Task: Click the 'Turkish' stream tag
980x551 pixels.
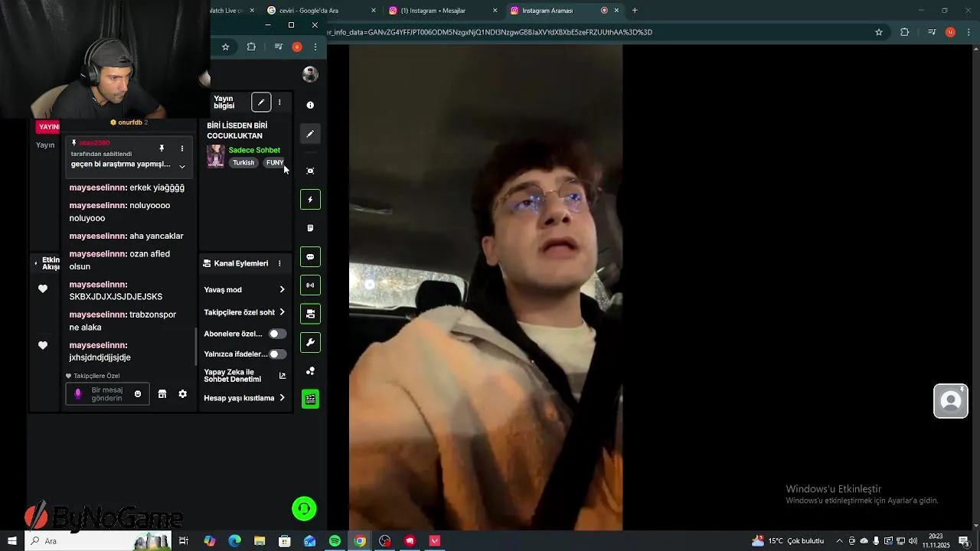Action: pyautogui.click(x=243, y=163)
